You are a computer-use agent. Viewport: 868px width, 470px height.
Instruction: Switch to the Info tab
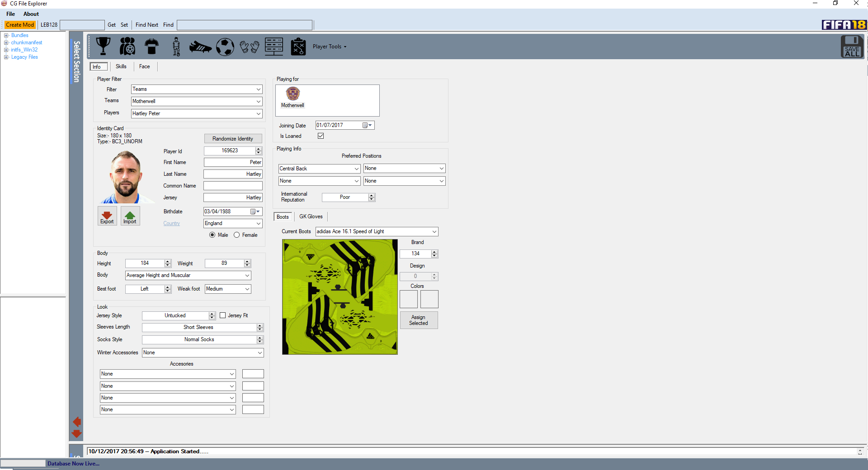(x=99, y=67)
